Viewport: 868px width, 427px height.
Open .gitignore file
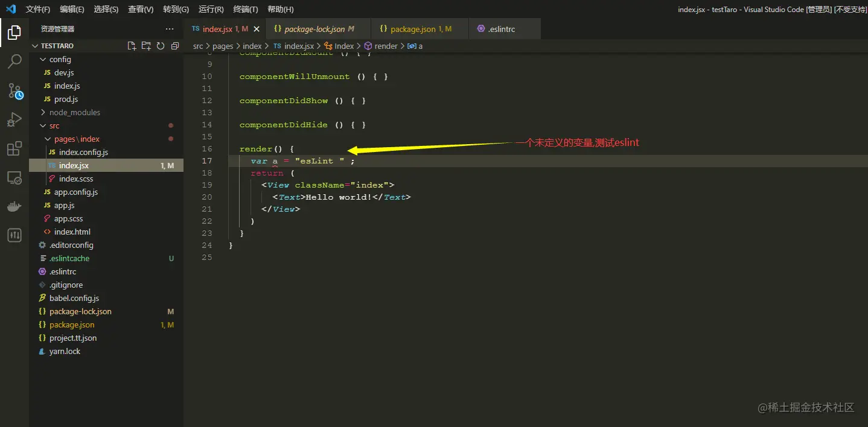click(x=66, y=285)
